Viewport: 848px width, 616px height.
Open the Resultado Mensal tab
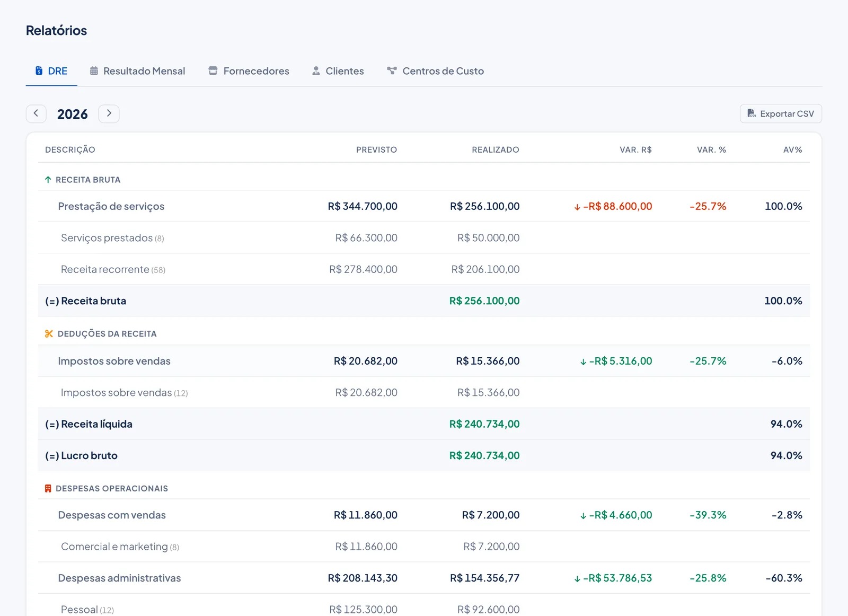137,71
